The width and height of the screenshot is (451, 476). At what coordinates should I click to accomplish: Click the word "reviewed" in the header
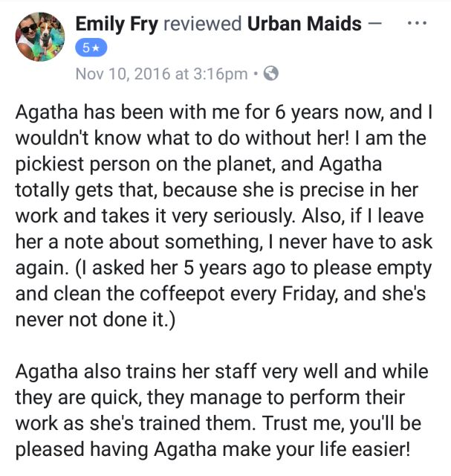point(202,24)
